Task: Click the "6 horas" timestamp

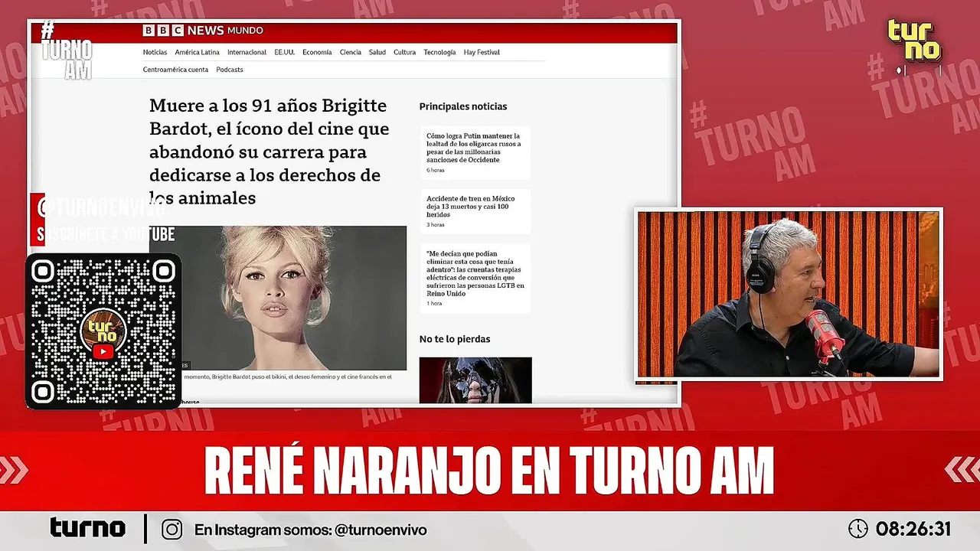Action: 436,170
